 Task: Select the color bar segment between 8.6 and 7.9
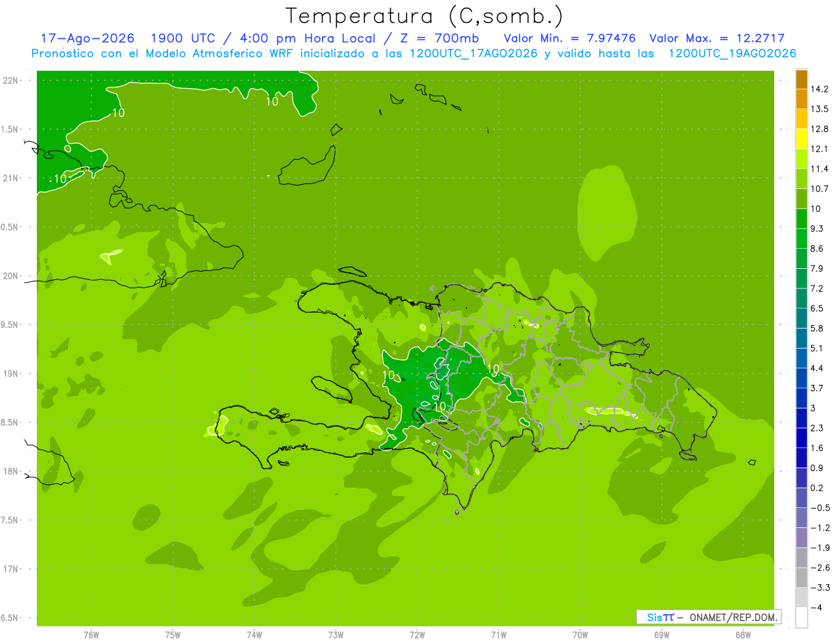pyautogui.click(x=801, y=258)
